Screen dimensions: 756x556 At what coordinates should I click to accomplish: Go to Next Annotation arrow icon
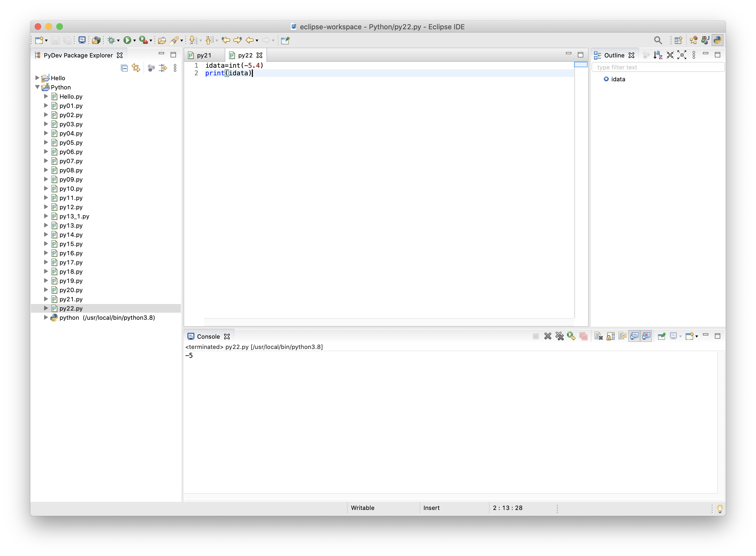coord(193,40)
